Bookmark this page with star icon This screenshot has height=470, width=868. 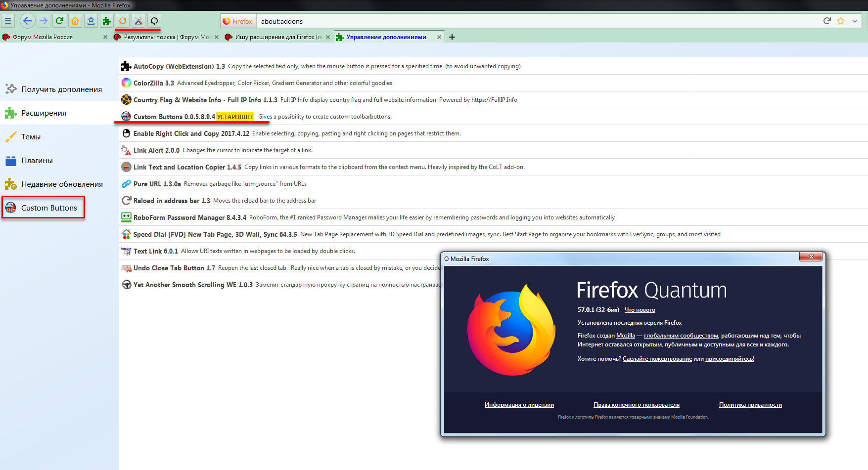tap(841, 21)
